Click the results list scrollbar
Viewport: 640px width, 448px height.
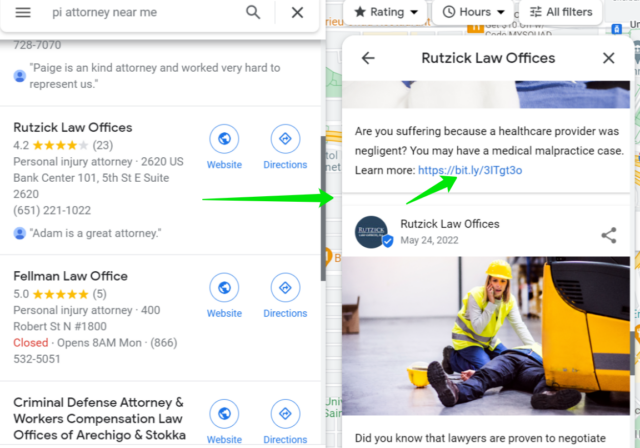pos(323,208)
